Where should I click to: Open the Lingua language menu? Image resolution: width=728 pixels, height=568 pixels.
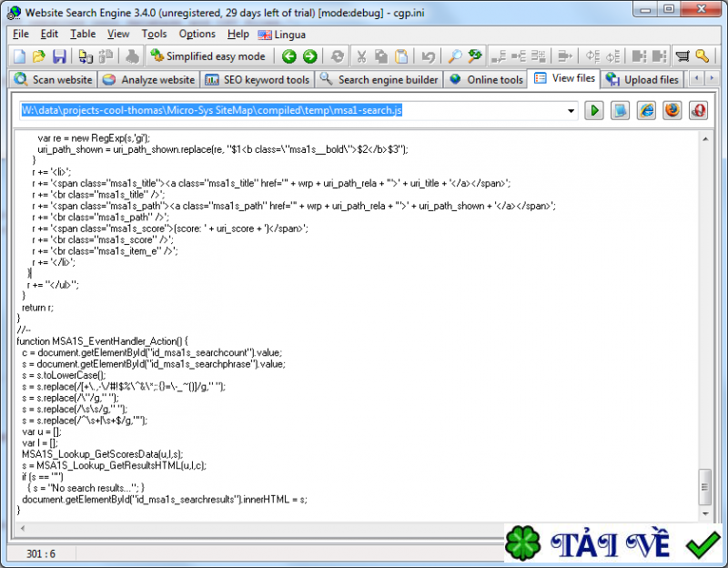pos(282,35)
